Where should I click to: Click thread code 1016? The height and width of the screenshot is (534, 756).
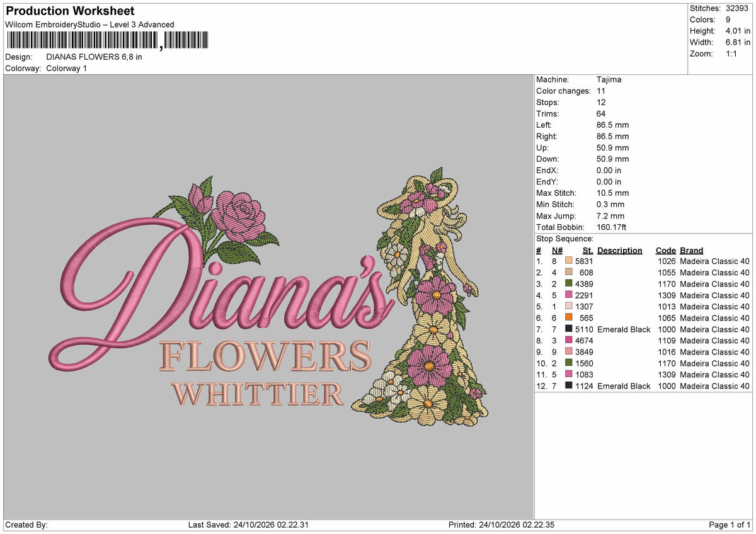tap(667, 352)
